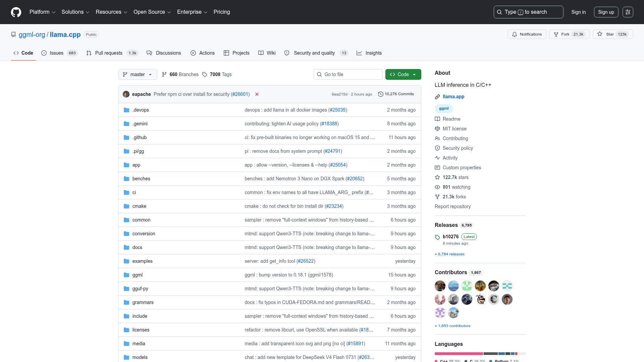Screen dimensions: 644x362
Task: Click the .github folder icon
Action: click(x=126, y=137)
